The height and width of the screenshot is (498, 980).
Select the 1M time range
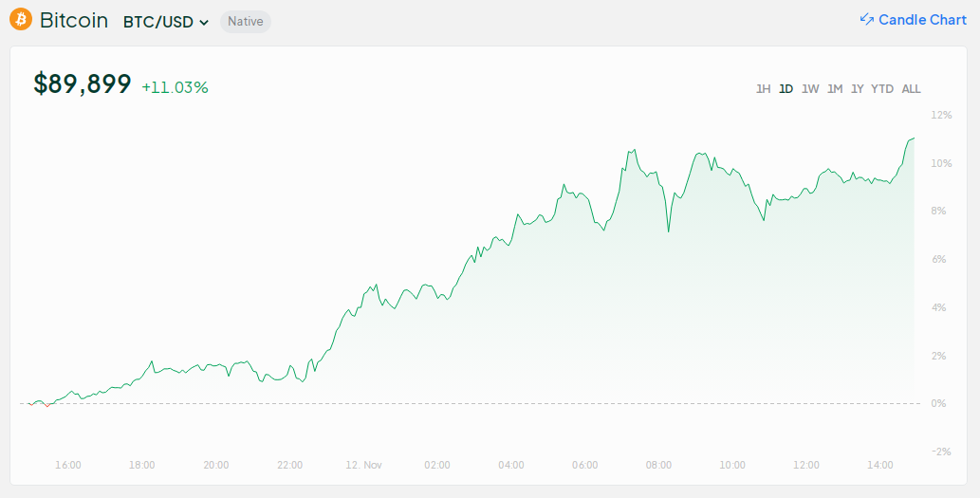coord(835,89)
